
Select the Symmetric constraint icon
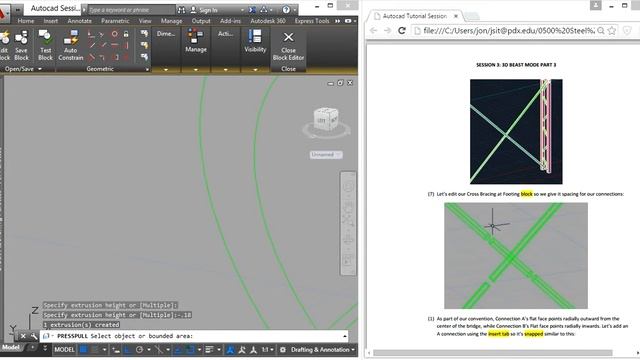pyautogui.click(x=115, y=57)
